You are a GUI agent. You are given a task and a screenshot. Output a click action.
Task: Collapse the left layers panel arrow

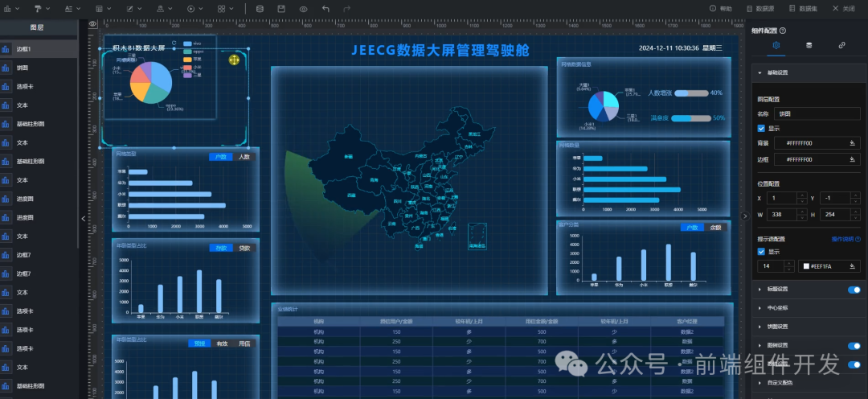click(x=84, y=218)
